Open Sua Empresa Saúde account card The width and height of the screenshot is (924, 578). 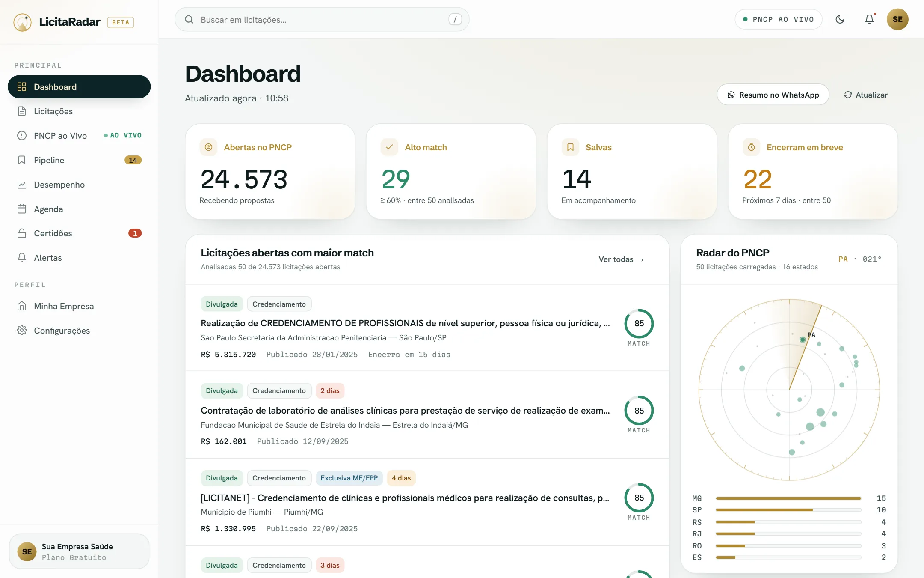79,551
